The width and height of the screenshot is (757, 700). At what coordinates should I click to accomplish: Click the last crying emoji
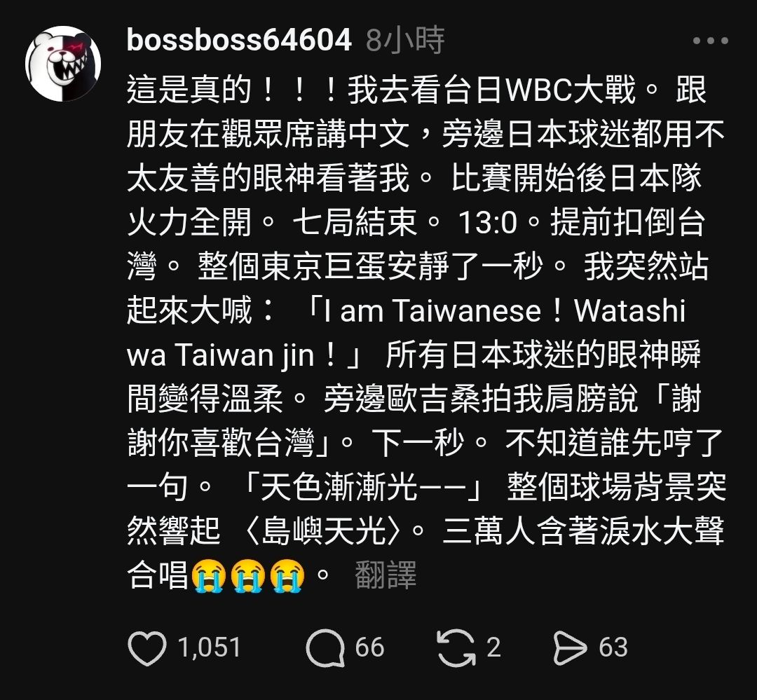(287, 575)
